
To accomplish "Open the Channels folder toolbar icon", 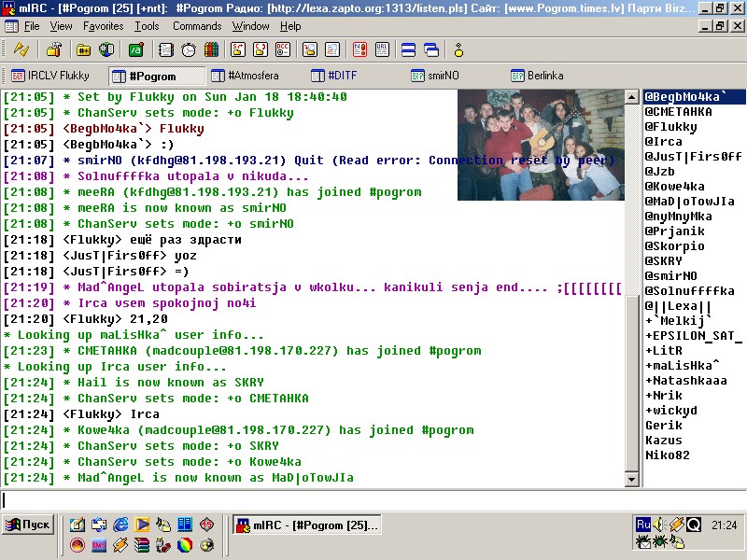I will [x=83, y=49].
